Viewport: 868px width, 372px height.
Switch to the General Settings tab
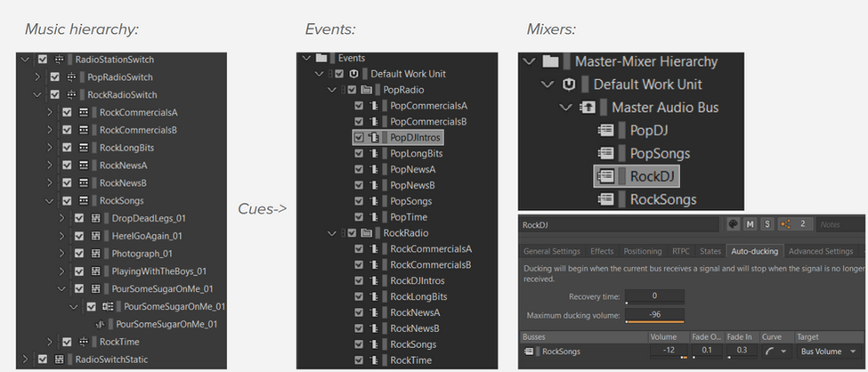point(551,251)
